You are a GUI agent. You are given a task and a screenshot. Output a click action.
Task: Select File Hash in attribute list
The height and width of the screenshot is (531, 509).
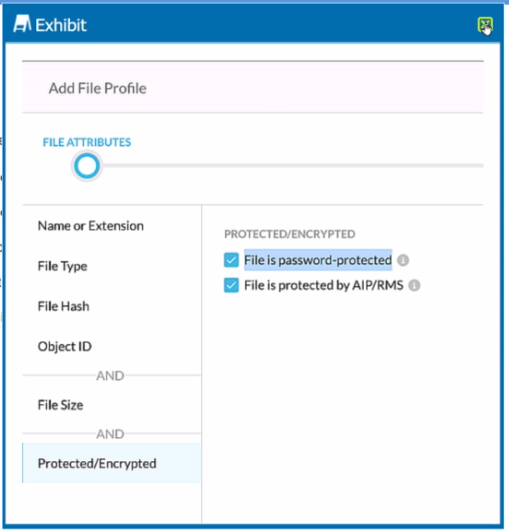pos(63,306)
